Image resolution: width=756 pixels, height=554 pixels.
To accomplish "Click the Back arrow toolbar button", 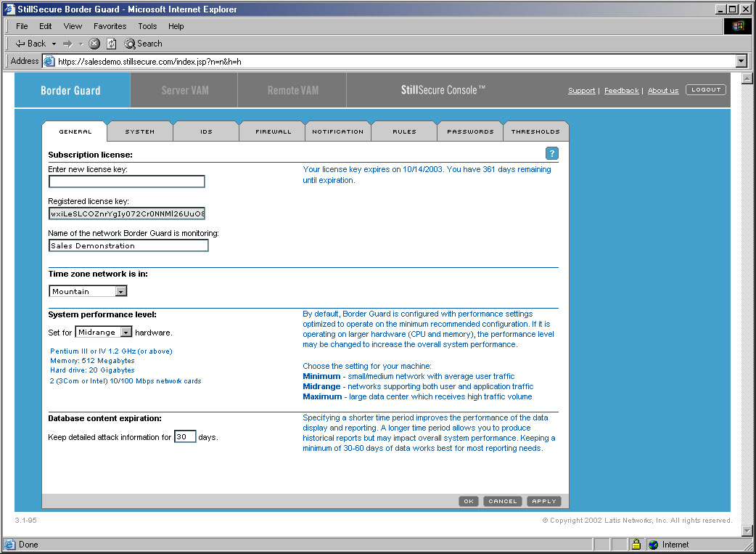I will 30,44.
